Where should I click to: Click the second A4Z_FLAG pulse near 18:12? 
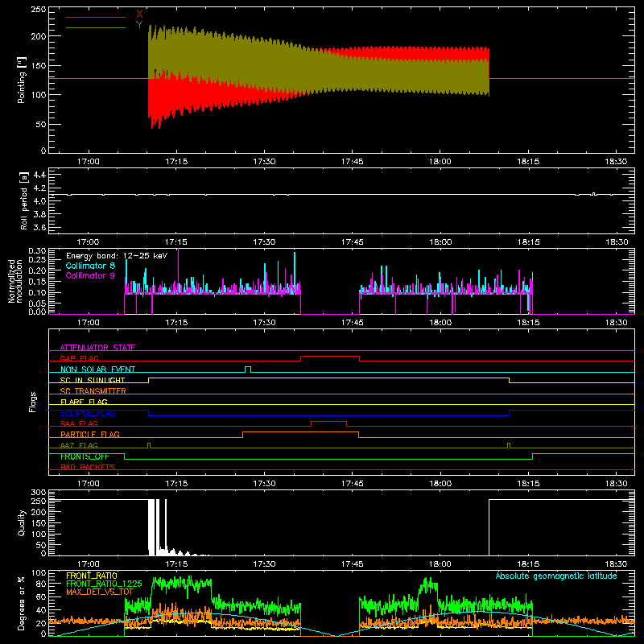[x=509, y=445]
